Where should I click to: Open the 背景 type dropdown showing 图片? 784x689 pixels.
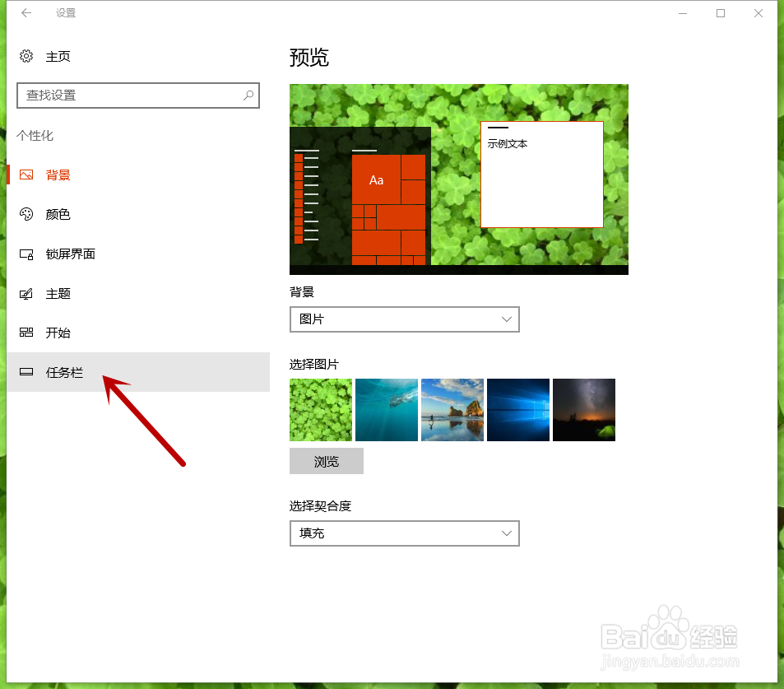(x=404, y=319)
